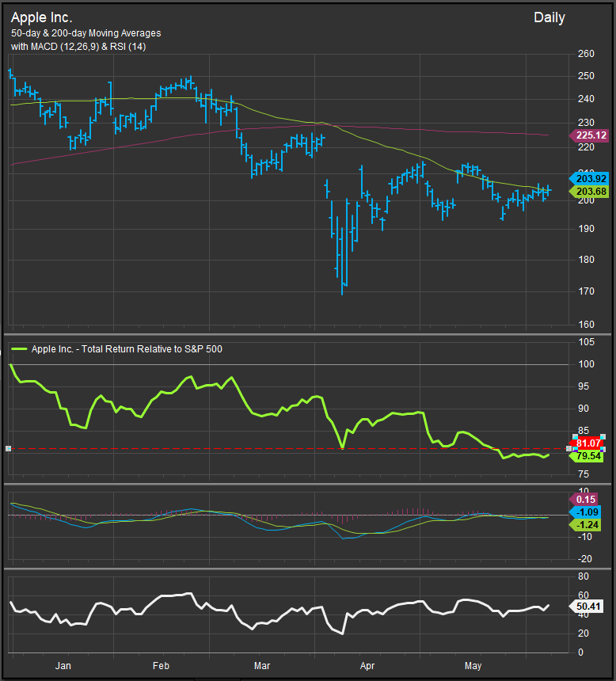This screenshot has height=681, width=616.
Task: Click the May label on the time axis
Action: pos(473,666)
